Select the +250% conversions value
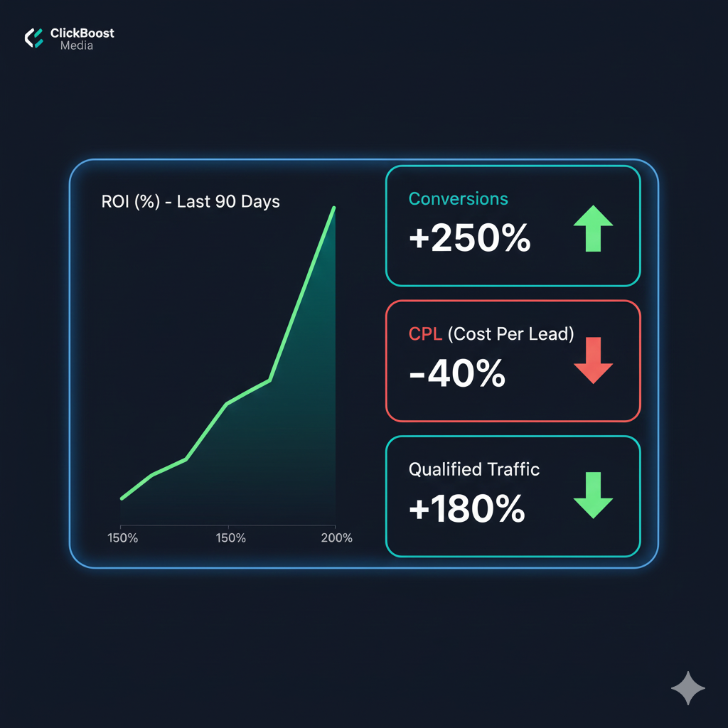The image size is (728, 728). [x=470, y=240]
